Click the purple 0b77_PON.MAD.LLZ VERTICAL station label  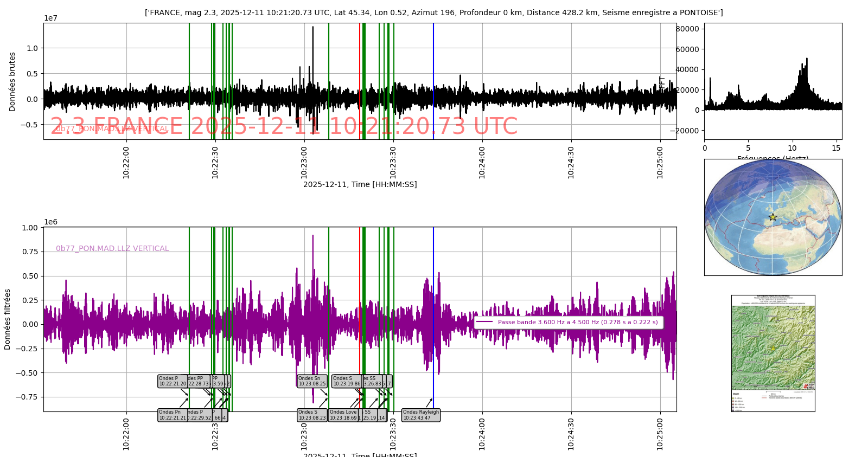click(x=112, y=248)
